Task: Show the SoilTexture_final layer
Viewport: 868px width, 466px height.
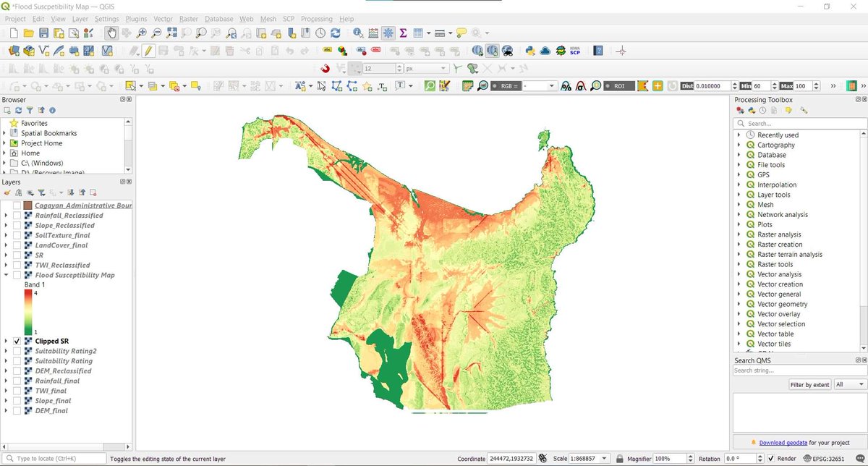Action: click(x=17, y=235)
